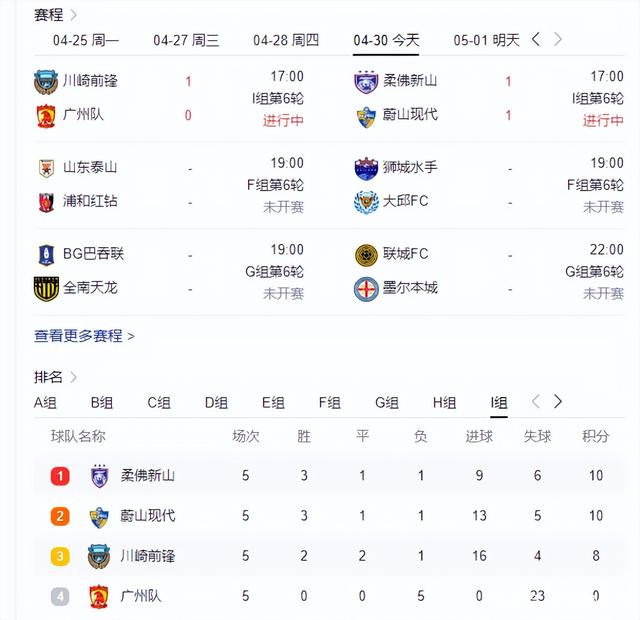
Task: Expand 赛程 section with its chevron
Action: 74,15
